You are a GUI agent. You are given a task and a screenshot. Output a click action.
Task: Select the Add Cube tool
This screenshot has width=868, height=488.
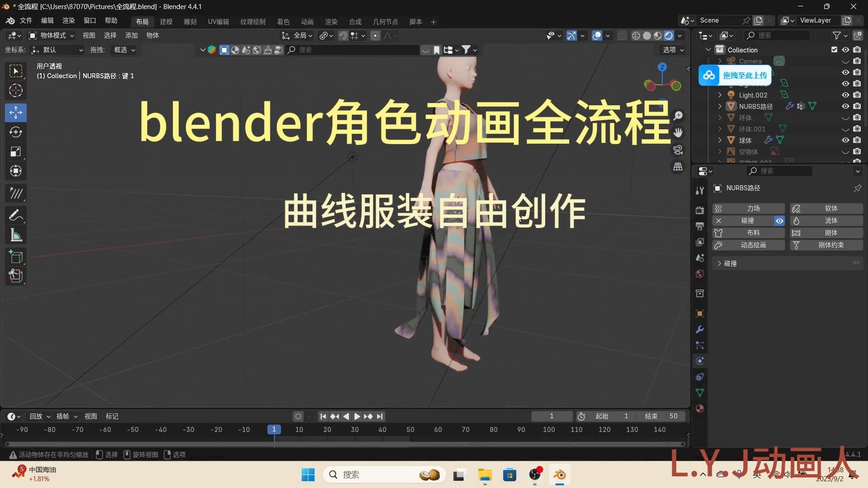coord(16,257)
